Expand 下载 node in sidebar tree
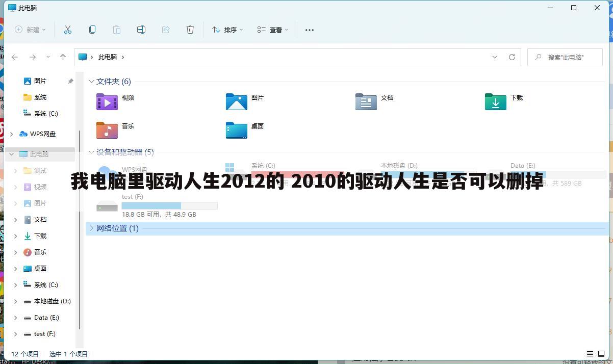The image size is (613, 364). (x=15, y=236)
